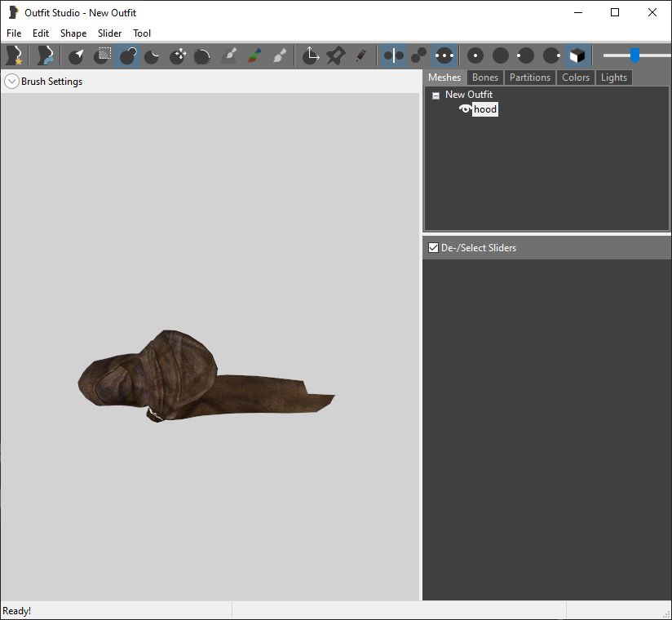672x620 pixels.
Task: Select the Alpha brush tool
Action: click(x=280, y=55)
